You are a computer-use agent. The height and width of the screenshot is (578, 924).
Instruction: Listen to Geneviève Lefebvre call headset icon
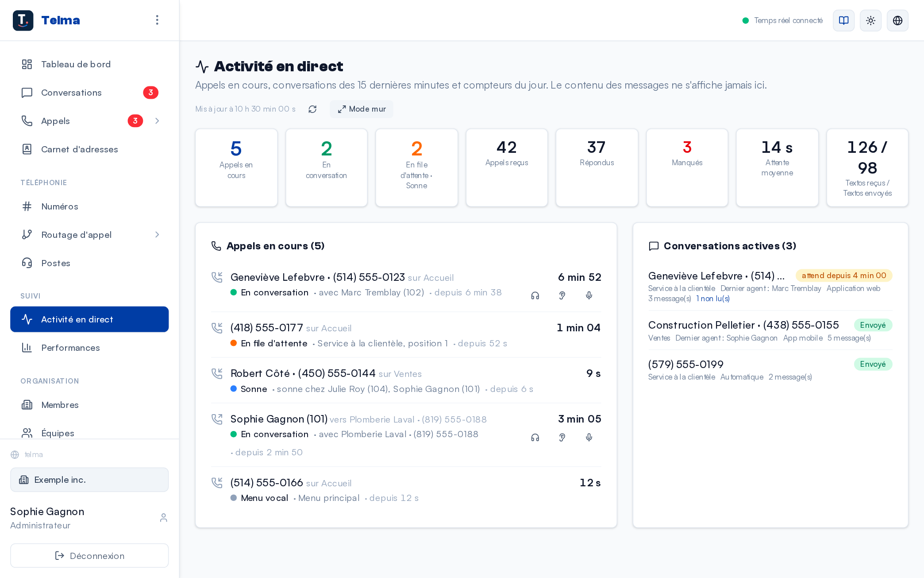(535, 295)
